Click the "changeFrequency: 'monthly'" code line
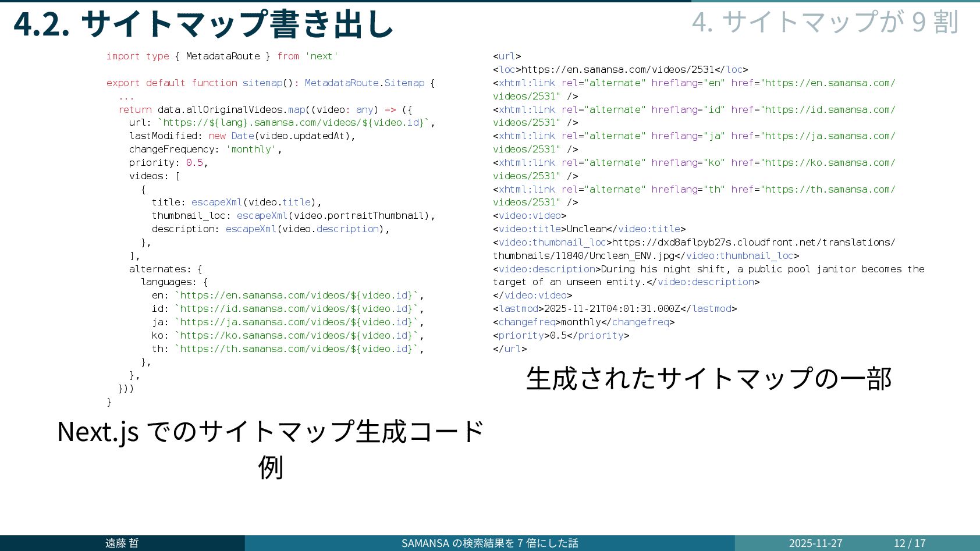This screenshot has width=980, height=551. (x=205, y=149)
